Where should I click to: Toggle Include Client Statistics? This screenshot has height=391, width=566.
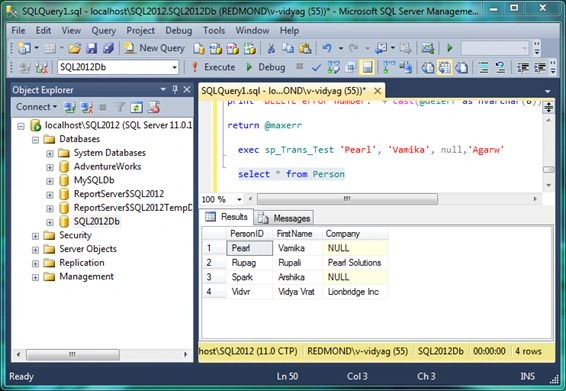406,68
